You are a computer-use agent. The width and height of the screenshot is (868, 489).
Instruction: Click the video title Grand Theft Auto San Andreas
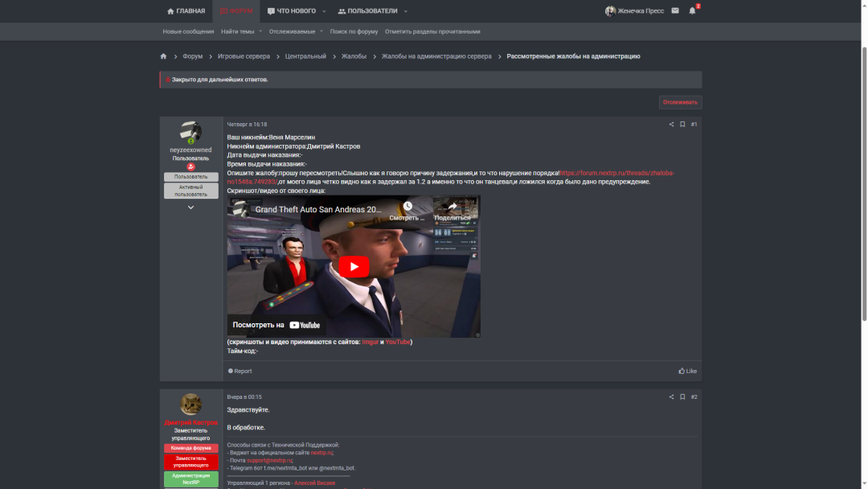317,209
